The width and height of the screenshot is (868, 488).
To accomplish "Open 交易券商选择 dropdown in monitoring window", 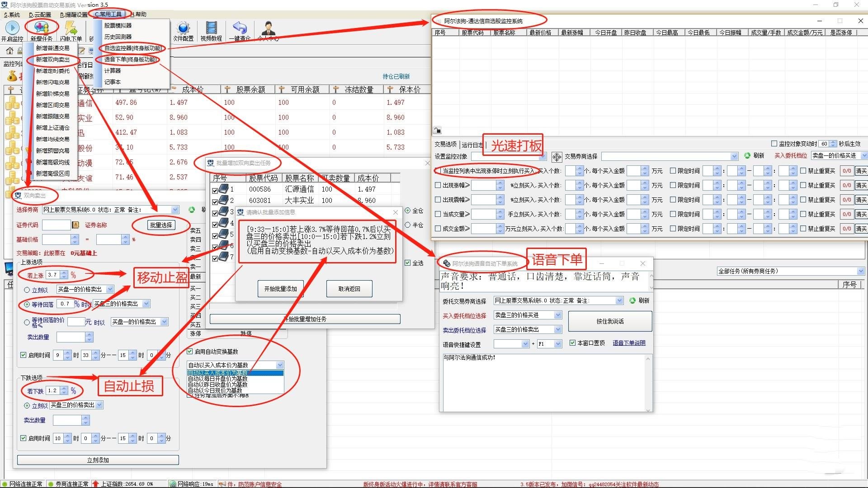I will (x=670, y=156).
